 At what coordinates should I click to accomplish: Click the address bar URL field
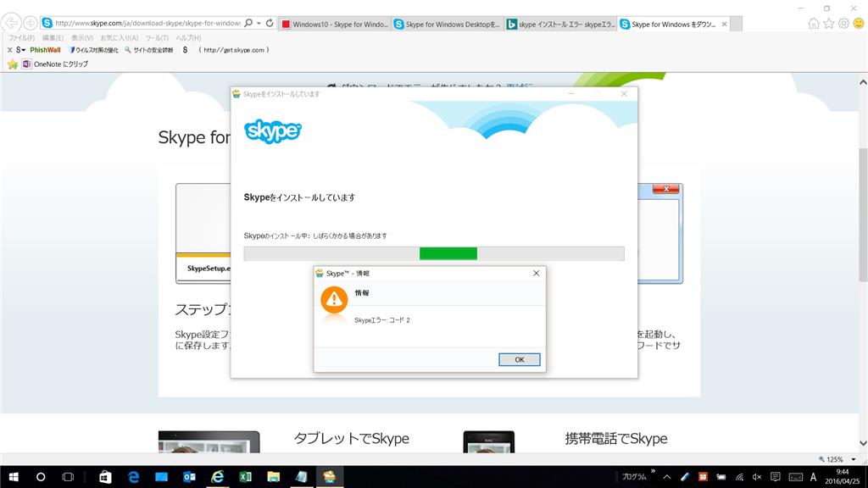click(148, 23)
